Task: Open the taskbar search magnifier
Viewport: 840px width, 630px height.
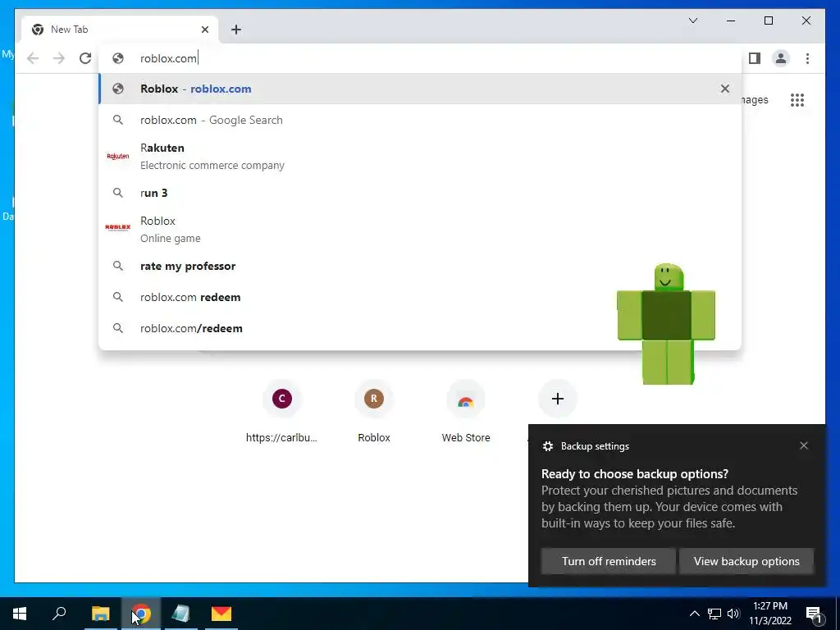Action: (59, 614)
